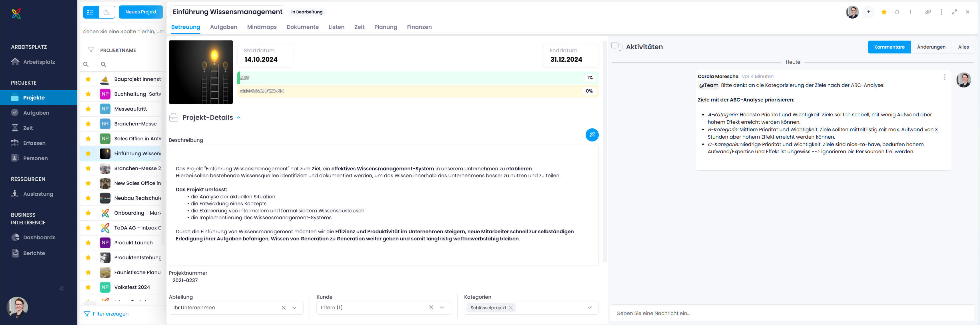Viewport: 980px width, 325px height.
Task: Open the In Bearbeitung status dropdown
Action: coord(307,12)
